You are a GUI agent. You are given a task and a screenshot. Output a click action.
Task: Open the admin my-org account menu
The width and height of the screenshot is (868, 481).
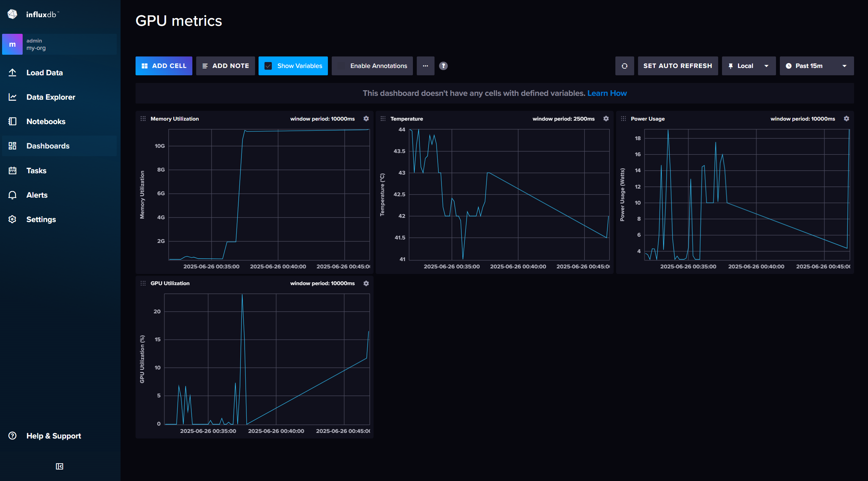pyautogui.click(x=59, y=44)
